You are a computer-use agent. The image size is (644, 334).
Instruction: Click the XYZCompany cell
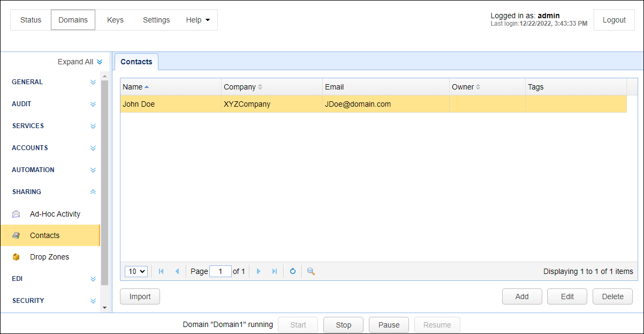pos(272,104)
